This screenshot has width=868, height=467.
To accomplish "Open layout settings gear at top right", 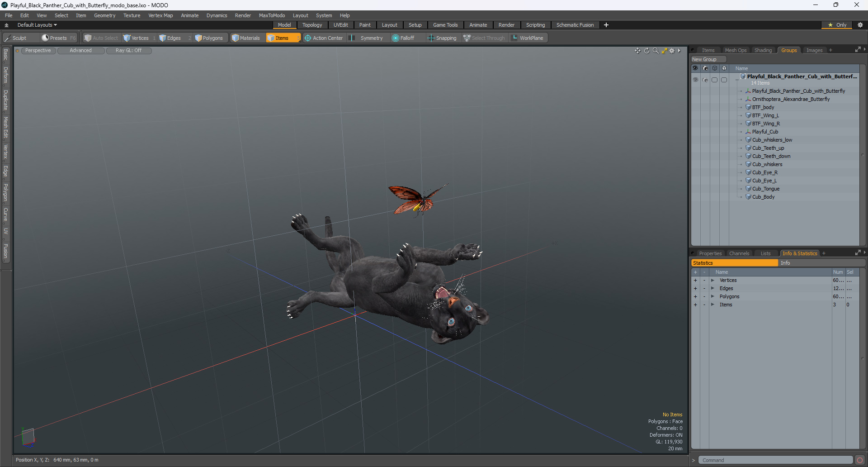I will point(860,25).
